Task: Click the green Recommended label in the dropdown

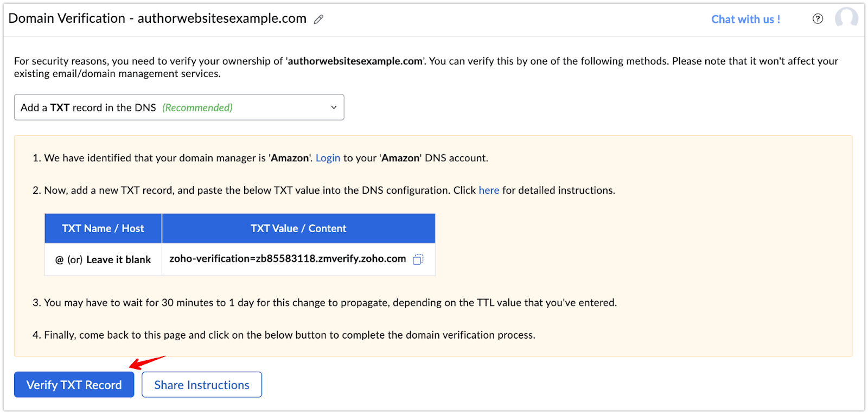Action: pos(197,107)
